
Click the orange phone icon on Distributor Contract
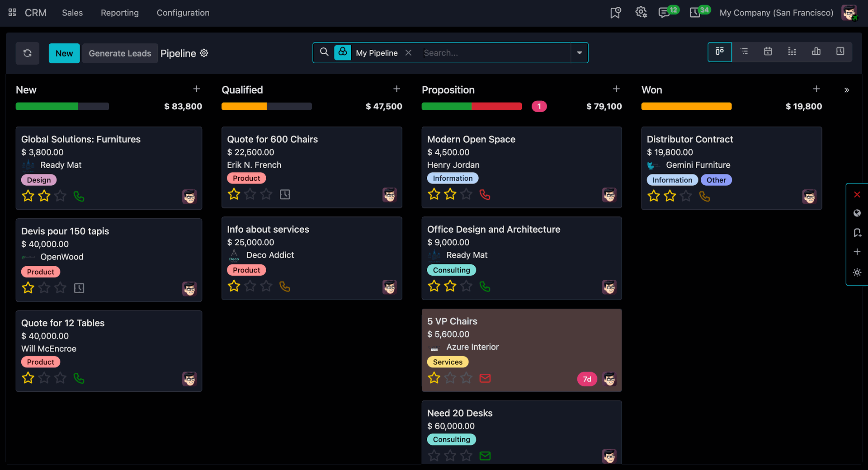(705, 196)
